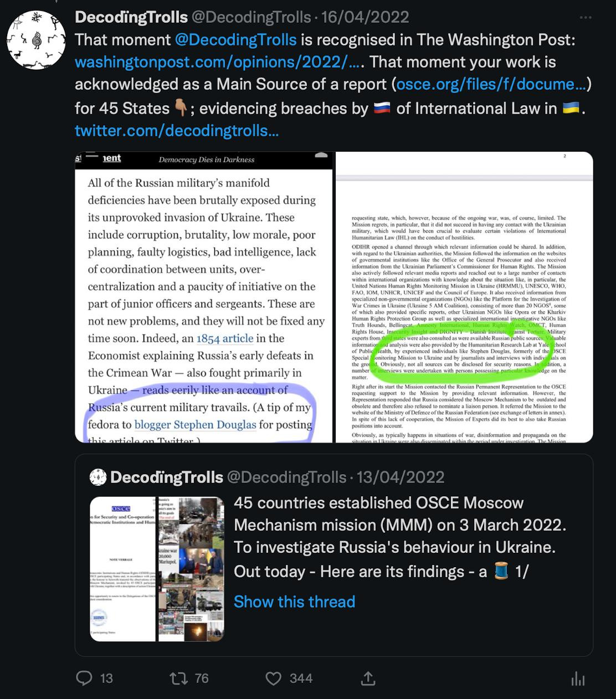The width and height of the screenshot is (616, 699).
Task: Open the three-dot more options menu
Action: (x=586, y=18)
